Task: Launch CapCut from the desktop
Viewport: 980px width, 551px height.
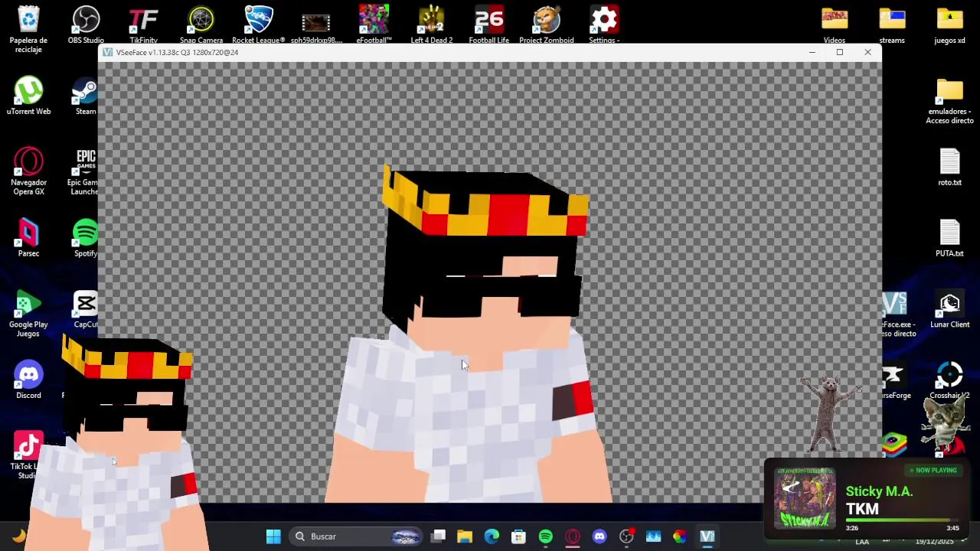Action: click(86, 310)
